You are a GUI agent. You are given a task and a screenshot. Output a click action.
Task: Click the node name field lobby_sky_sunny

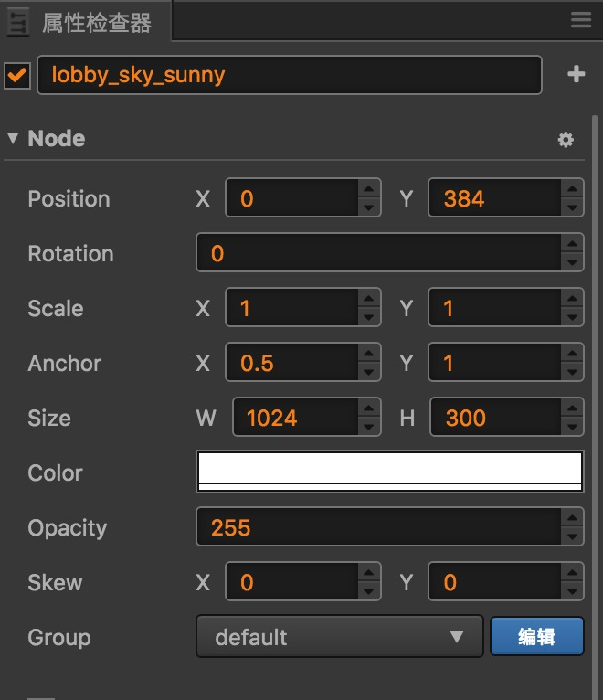pyautogui.click(x=289, y=75)
